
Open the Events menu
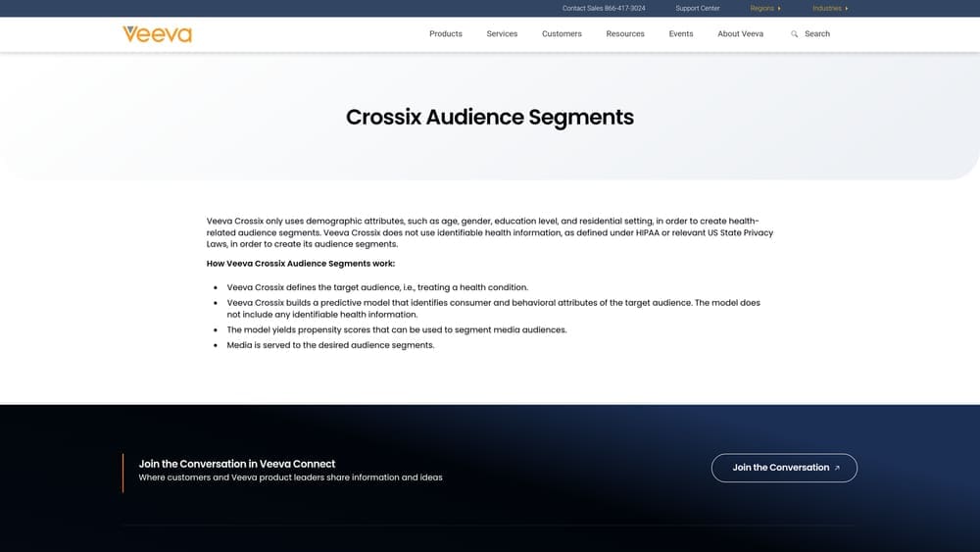coord(681,33)
